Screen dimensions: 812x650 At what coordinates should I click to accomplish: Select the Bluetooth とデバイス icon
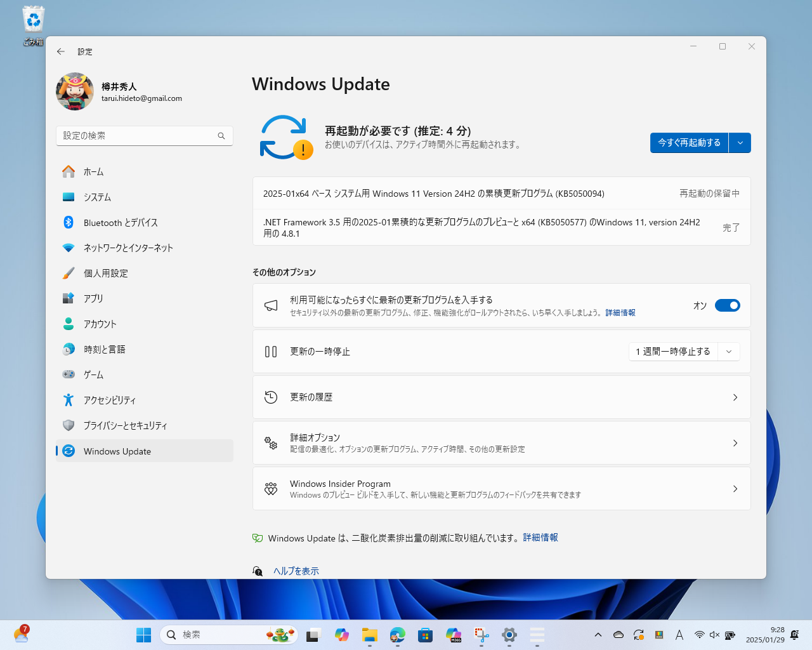70,222
